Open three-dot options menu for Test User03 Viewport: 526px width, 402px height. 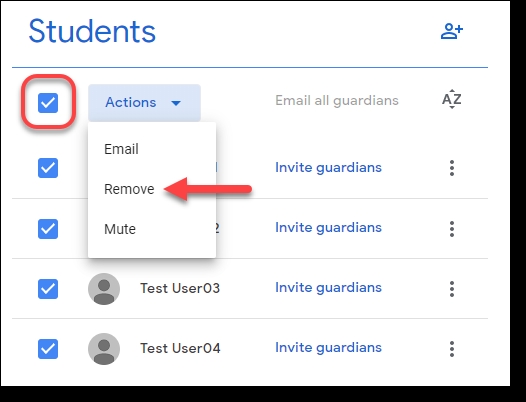(452, 289)
